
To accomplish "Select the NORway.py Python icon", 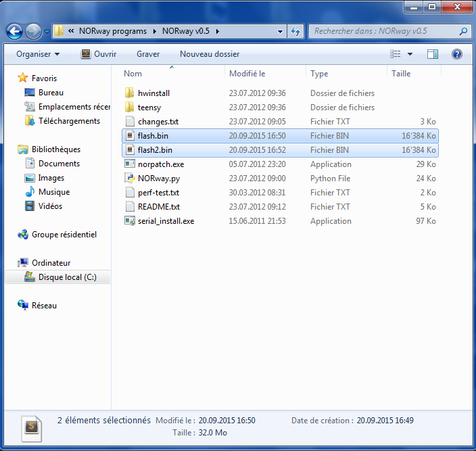I will tap(130, 178).
